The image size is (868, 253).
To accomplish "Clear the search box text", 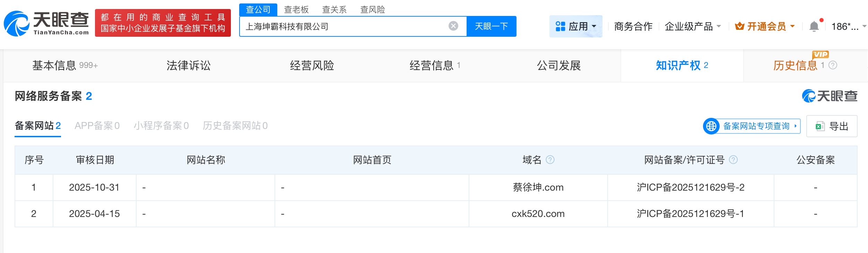I will tap(453, 26).
